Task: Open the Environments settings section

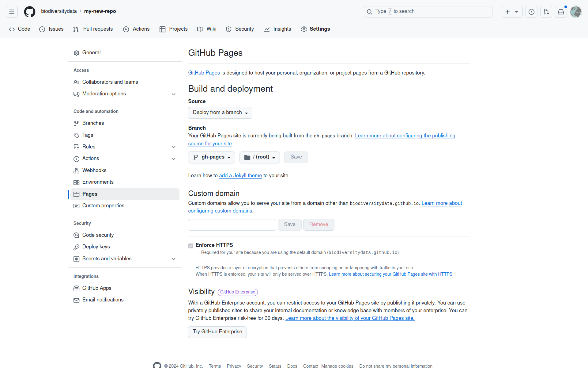Action: (x=98, y=182)
